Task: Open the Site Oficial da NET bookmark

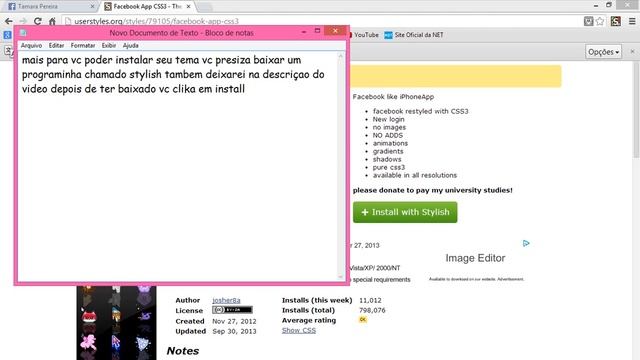Action: [x=414, y=35]
